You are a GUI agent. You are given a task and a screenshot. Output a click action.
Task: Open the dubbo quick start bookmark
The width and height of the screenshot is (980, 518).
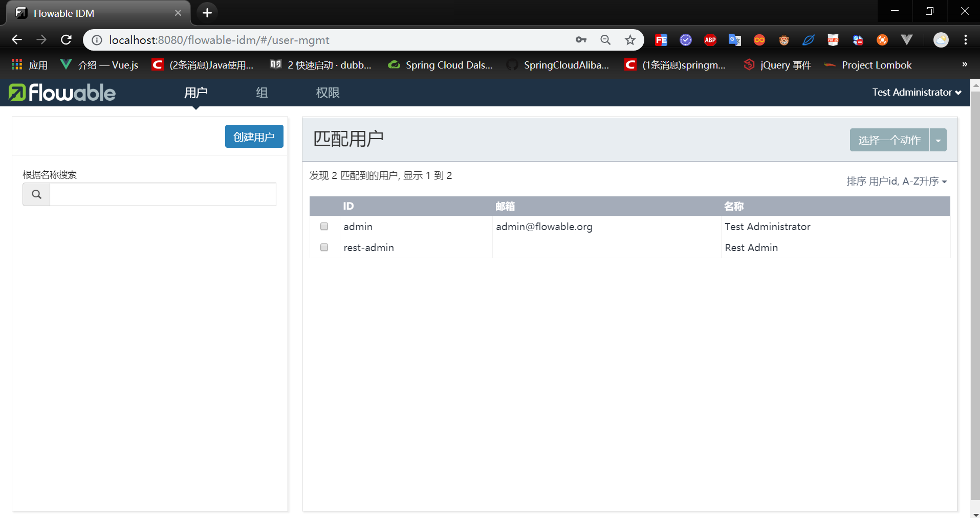click(x=321, y=65)
